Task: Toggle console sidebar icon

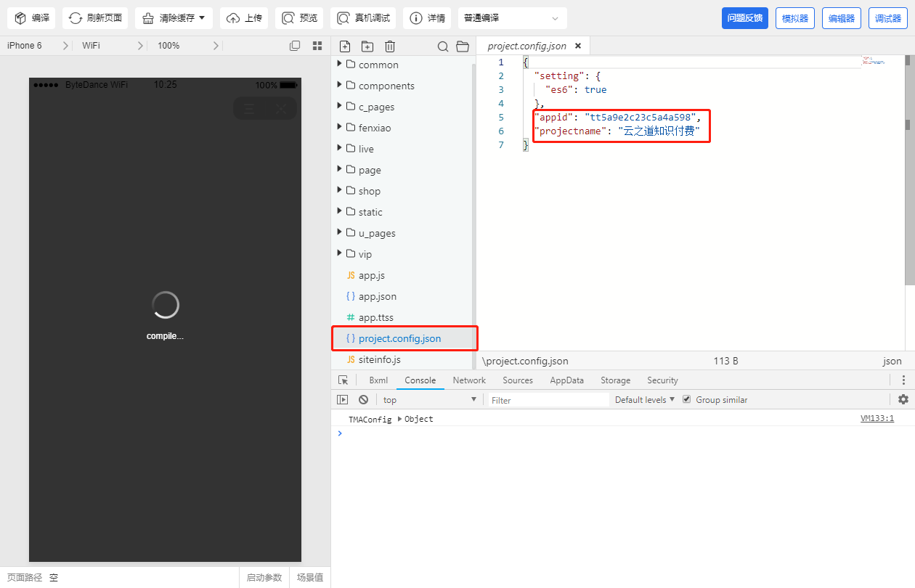Action: pos(343,400)
